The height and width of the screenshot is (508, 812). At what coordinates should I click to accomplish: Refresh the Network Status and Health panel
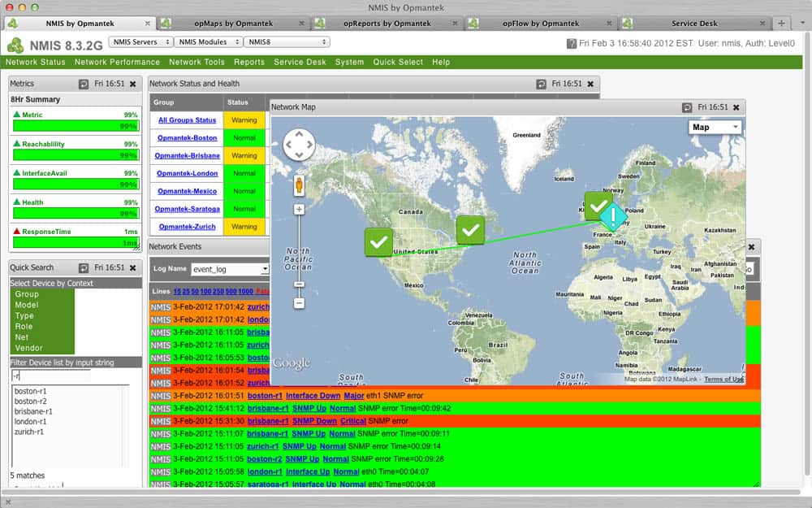coord(541,84)
